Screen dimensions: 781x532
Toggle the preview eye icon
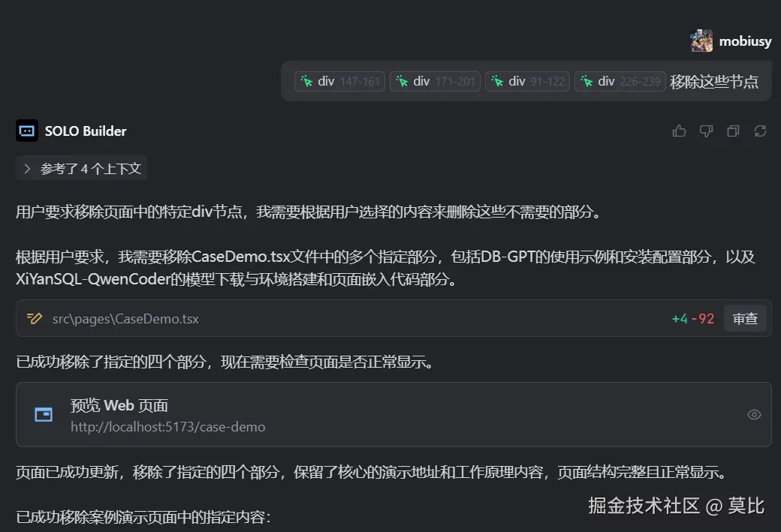[754, 414]
